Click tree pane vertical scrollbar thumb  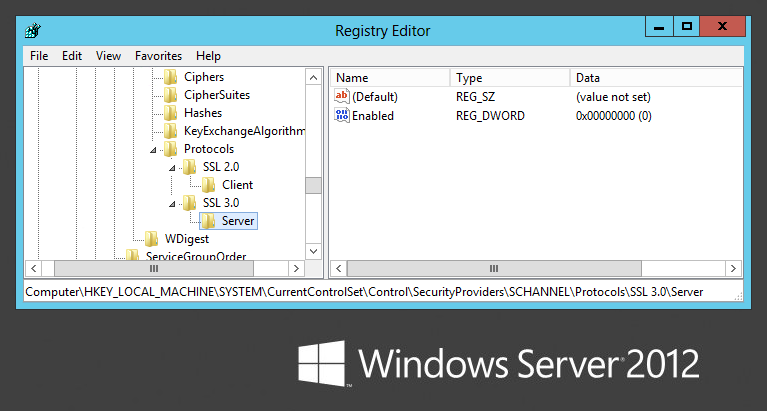[x=314, y=185]
